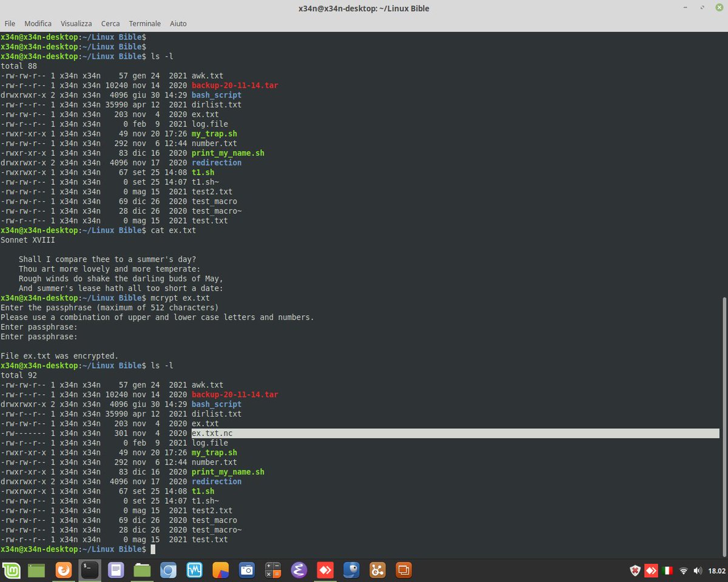Select the active terminal taskbar icon

click(90, 570)
